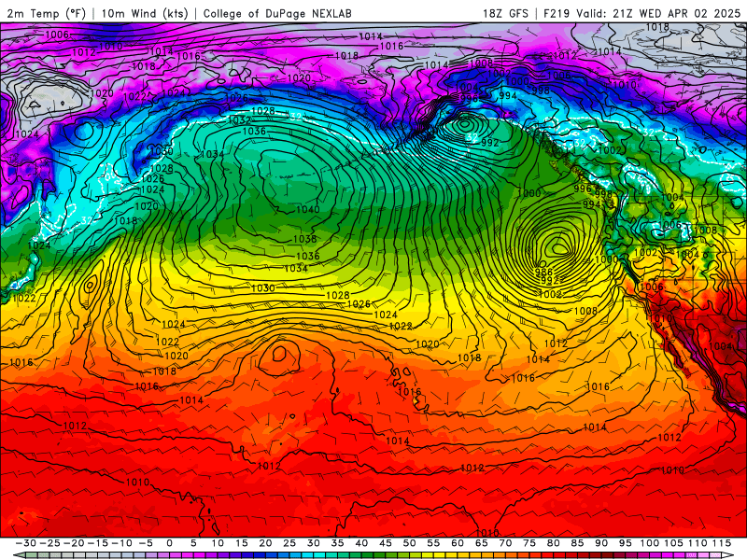Click the "18Z GFS" model run label
Screen dimensions: 747x560
tap(505, 13)
